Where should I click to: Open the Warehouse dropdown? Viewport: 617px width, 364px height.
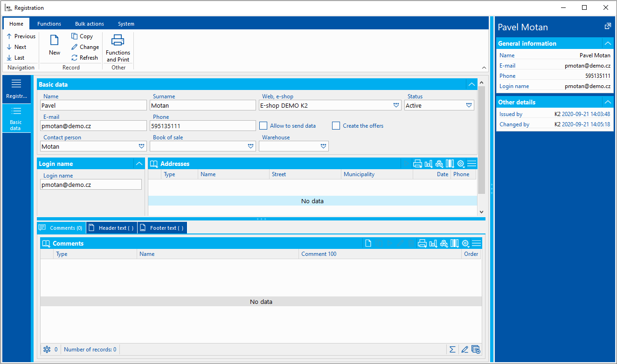(x=324, y=146)
